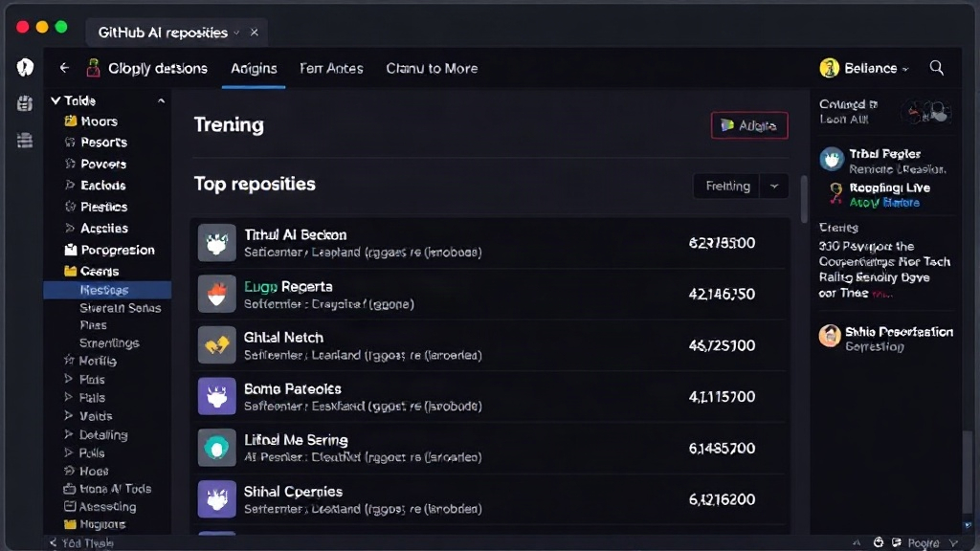Screen dimensions: 980x551
Task: Click the star count 42,146,350
Action: point(722,294)
